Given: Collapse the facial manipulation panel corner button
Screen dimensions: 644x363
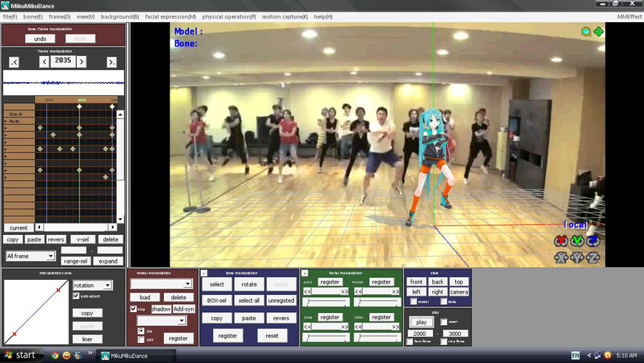Looking at the screenshot, I should 305,273.
